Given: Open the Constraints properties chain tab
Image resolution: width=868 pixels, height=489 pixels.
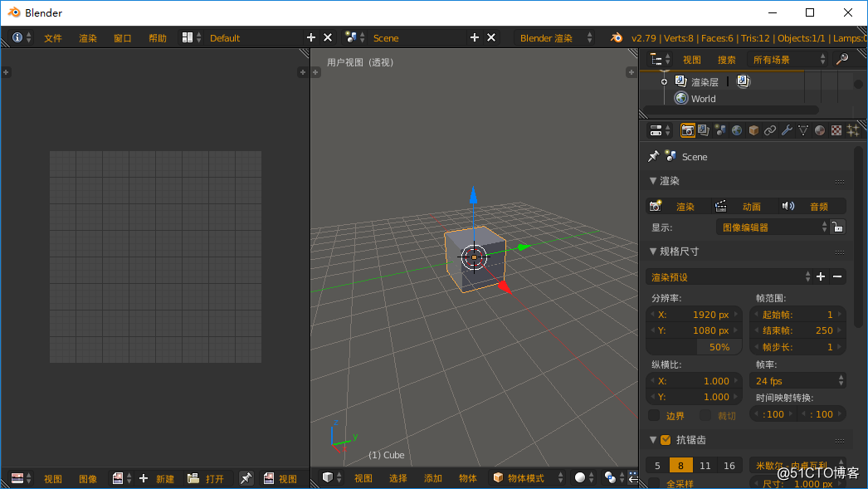Looking at the screenshot, I should (770, 130).
